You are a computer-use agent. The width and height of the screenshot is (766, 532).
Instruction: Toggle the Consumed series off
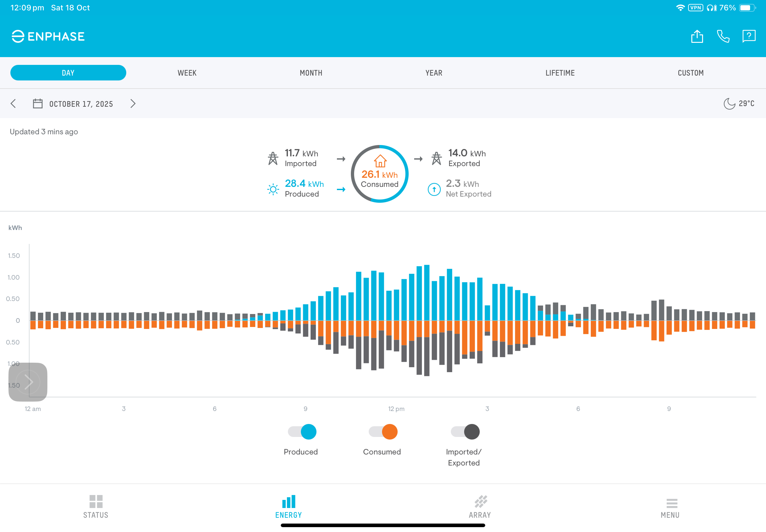point(383,432)
